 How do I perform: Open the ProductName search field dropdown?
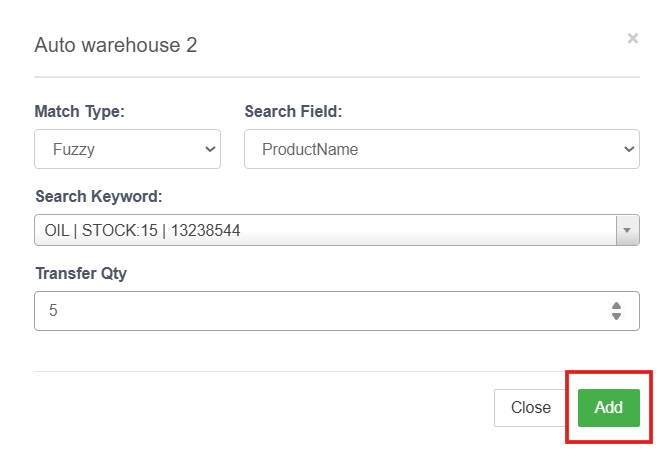[430, 149]
